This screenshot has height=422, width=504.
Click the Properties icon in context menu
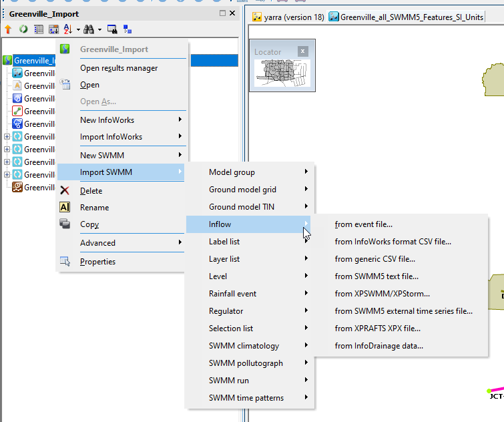pyautogui.click(x=65, y=261)
